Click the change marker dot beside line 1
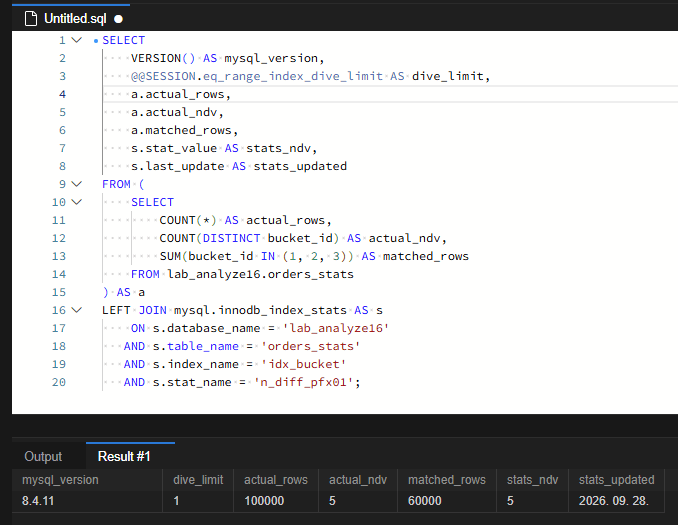 pos(96,41)
